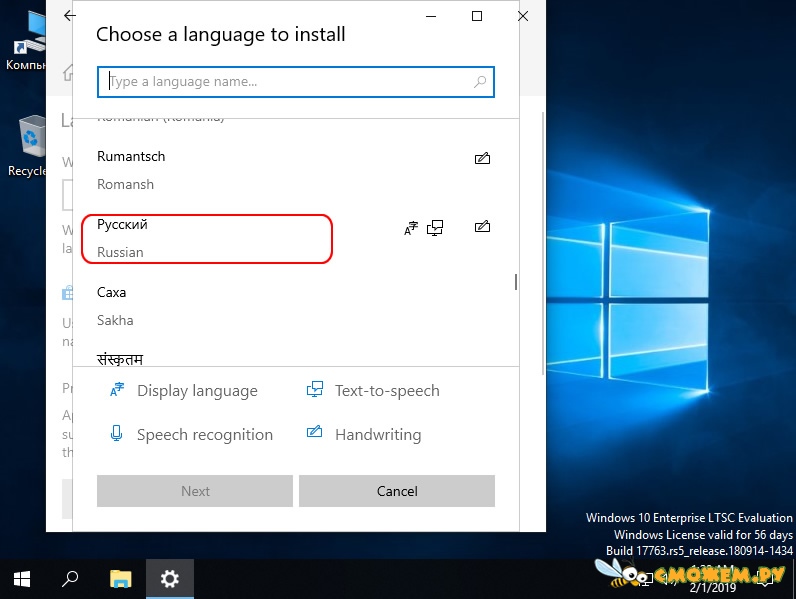Click the date 2/1/2019 in taskbar
Viewport: 796px width, 599px height.
(x=713, y=588)
